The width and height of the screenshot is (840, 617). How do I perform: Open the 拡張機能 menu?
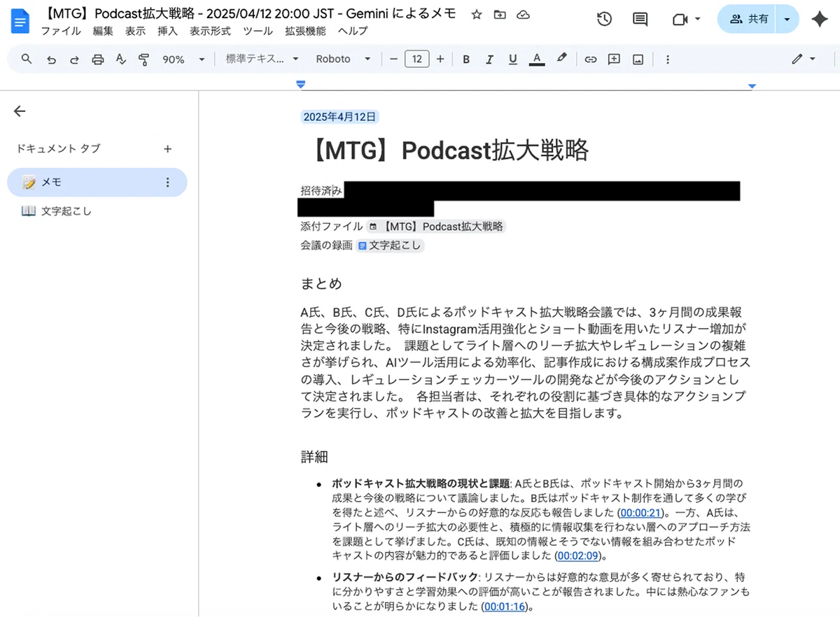point(305,31)
